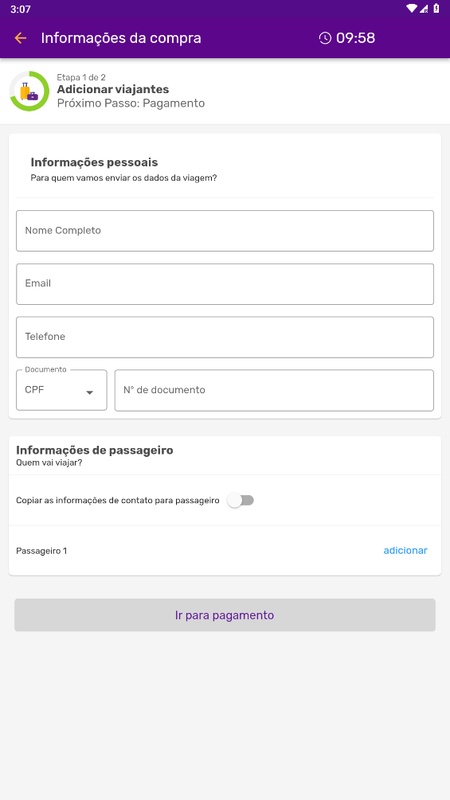450x800 pixels.
Task: Focus the Nº de documento field
Action: [x=274, y=390]
